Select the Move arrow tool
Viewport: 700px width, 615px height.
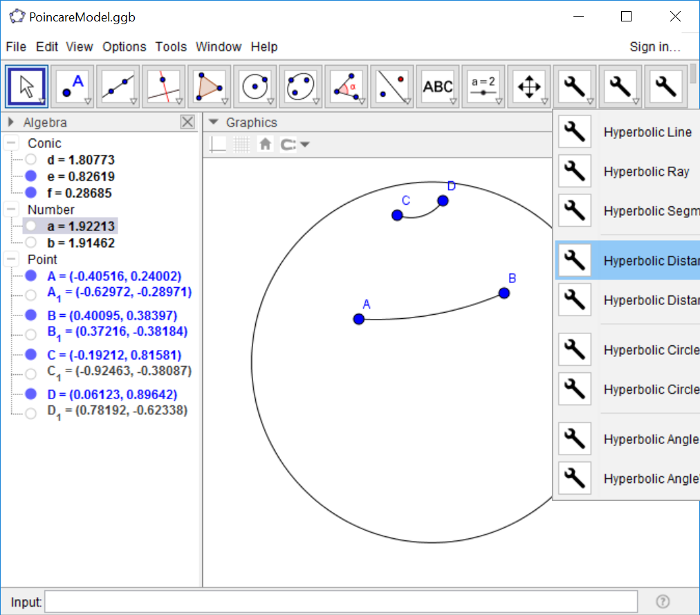coord(26,85)
